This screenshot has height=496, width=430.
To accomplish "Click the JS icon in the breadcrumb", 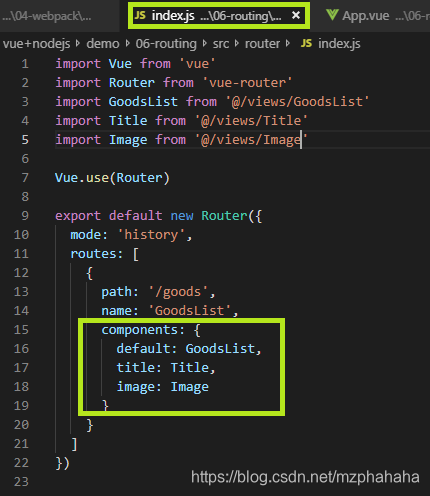I will (306, 43).
